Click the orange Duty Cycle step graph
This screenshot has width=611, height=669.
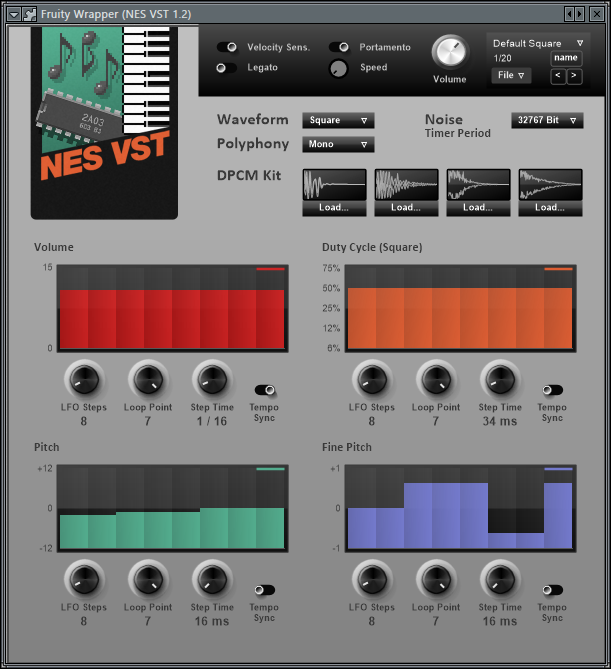point(460,308)
